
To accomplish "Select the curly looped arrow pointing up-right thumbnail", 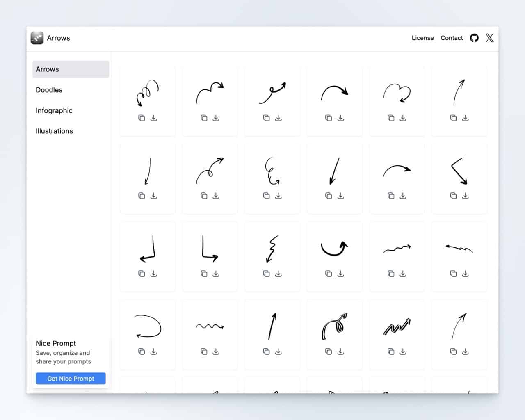I will (x=272, y=93).
